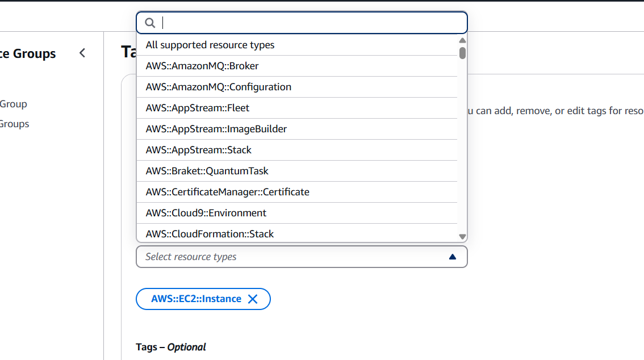Choose AWS::AmazonMQ::Configuration resource type
This screenshot has width=644, height=360.
[x=296, y=87]
